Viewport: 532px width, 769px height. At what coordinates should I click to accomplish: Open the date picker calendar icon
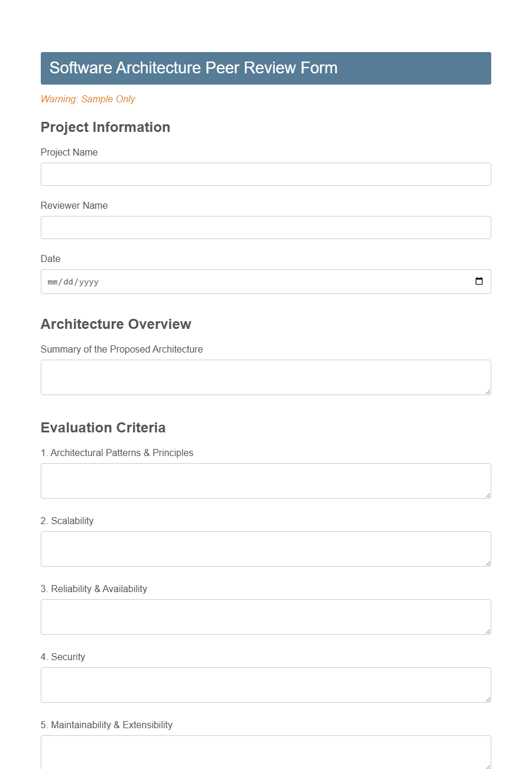478,282
